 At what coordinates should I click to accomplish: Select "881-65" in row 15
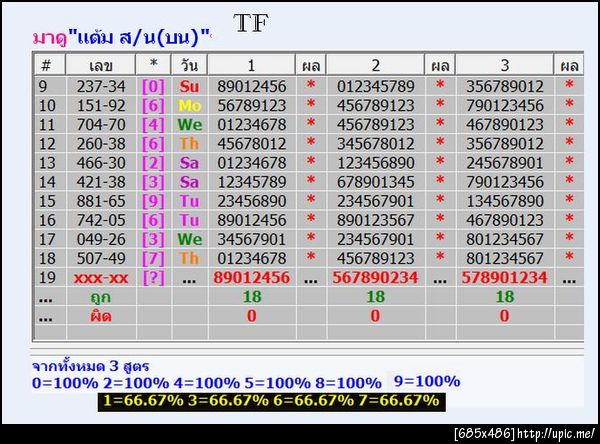coord(101,201)
